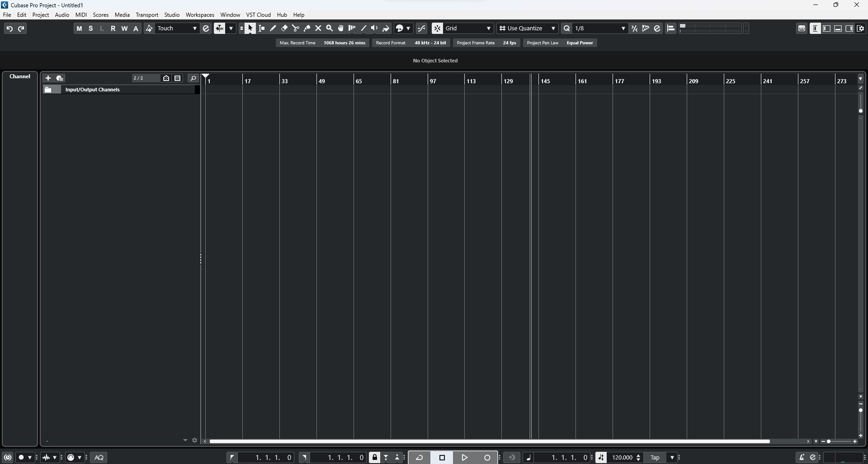Click the Iterative Quantize icon

pos(635,28)
